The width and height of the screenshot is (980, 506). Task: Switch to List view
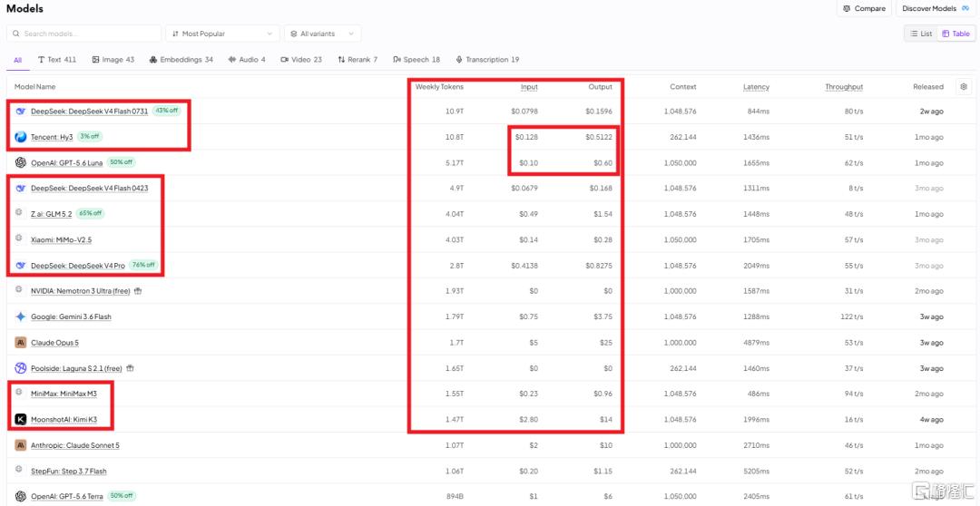921,34
